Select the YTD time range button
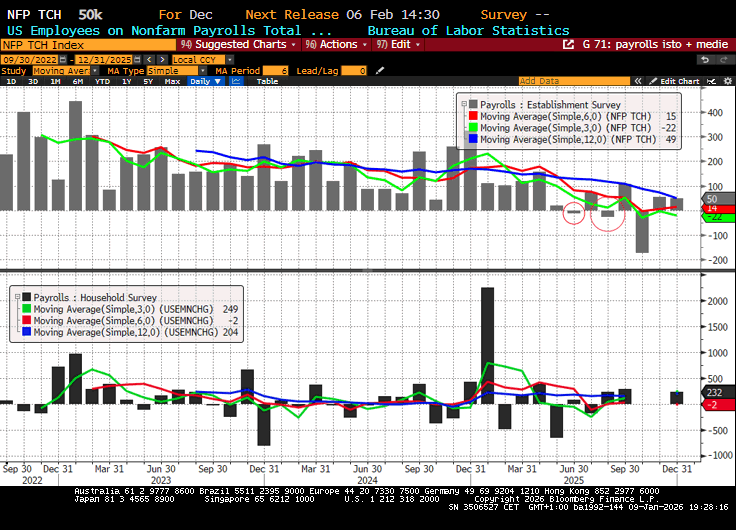Screen dimensions: 736x530 click(102, 81)
